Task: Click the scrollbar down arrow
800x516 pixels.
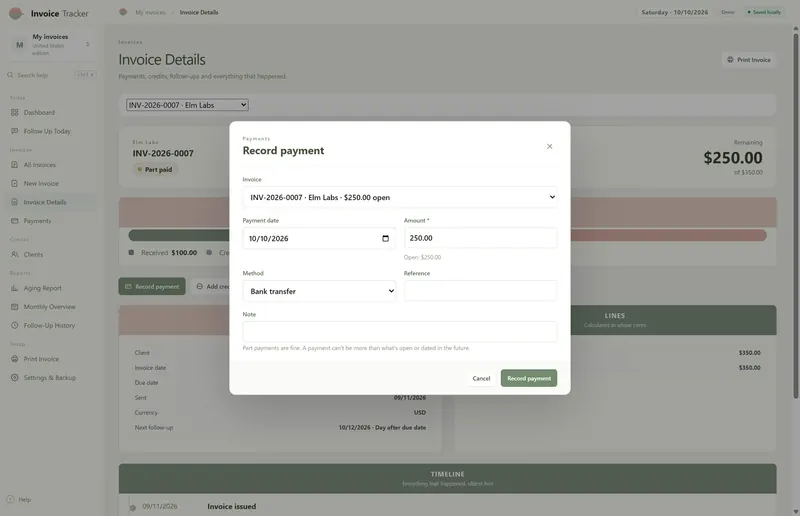Action: (795, 511)
